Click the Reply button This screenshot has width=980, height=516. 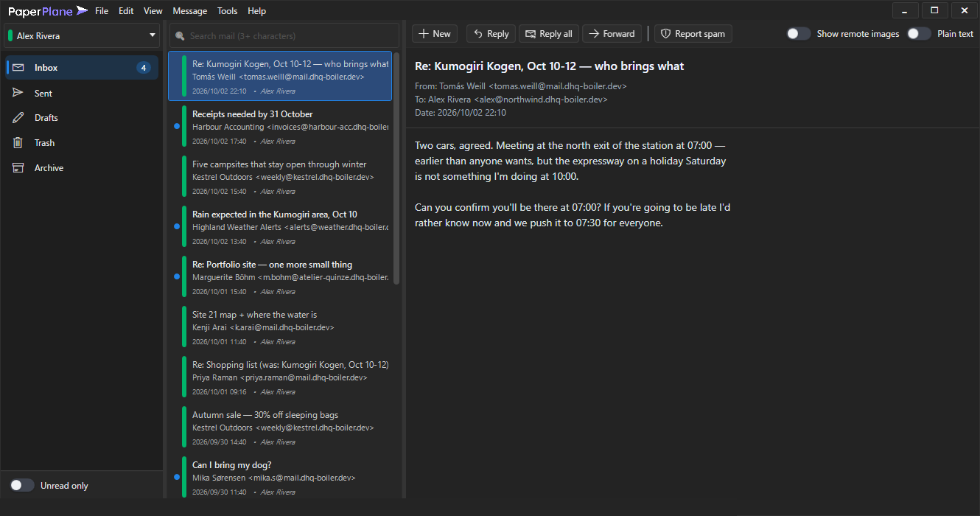tap(491, 34)
